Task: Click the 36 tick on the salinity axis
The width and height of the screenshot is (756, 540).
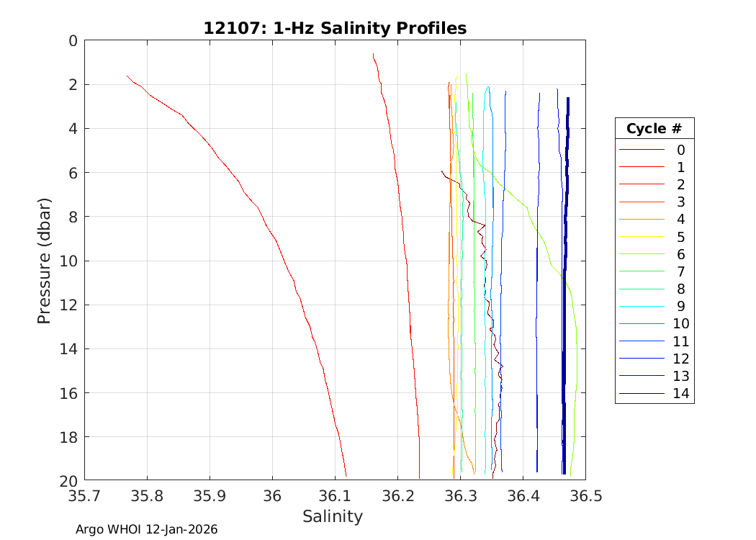Action: (x=272, y=496)
